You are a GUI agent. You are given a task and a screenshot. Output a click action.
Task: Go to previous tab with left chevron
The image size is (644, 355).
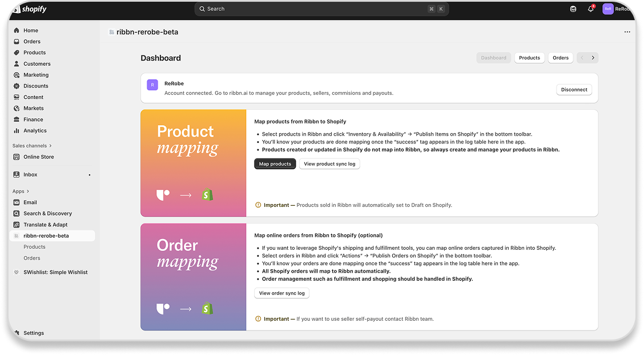click(x=582, y=58)
